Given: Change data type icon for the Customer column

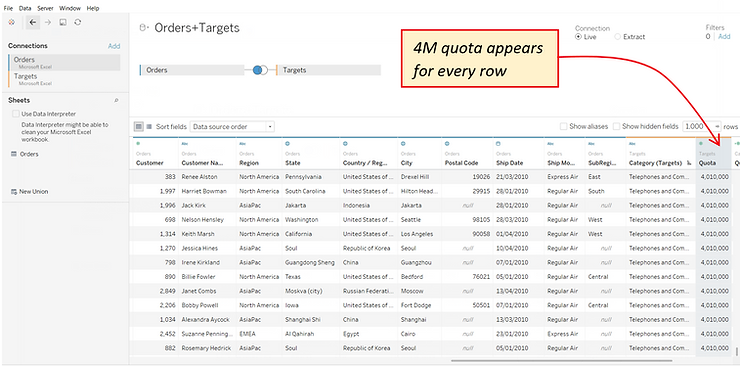Looking at the screenshot, I should pyautogui.click(x=138, y=143).
